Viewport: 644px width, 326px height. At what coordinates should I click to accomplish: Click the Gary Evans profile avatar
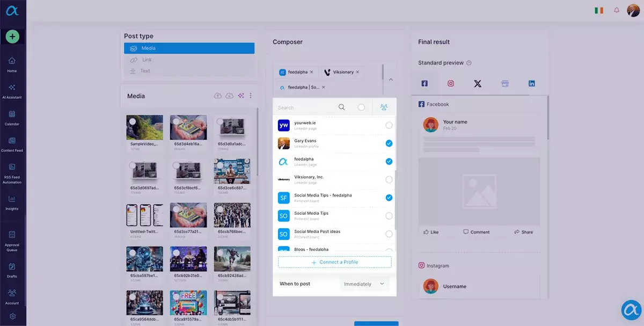(284, 143)
